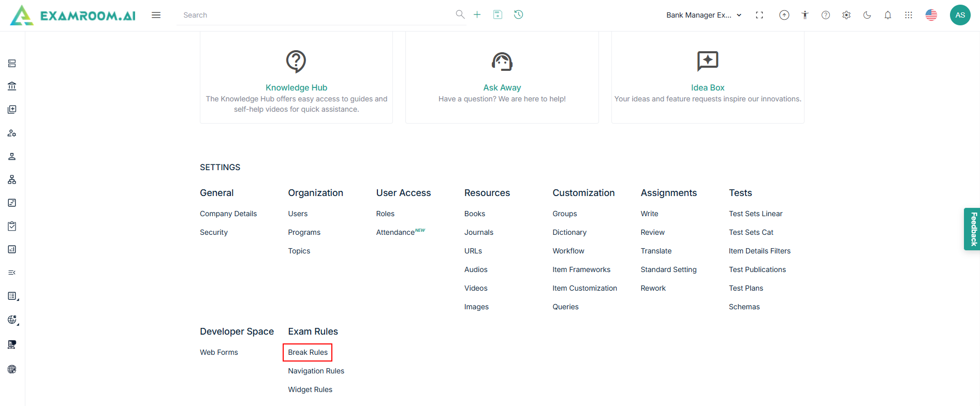
Task: Click the server stack sidebar icon
Action: (12, 63)
